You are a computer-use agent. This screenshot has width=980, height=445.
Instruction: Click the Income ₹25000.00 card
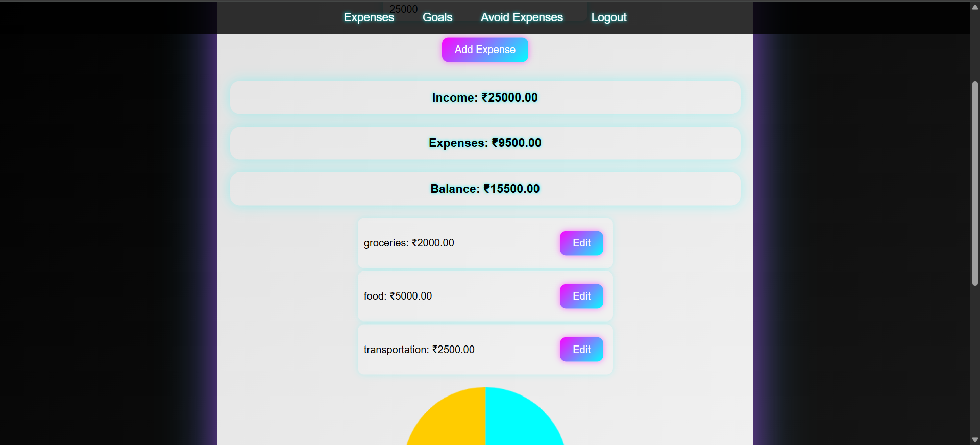[x=485, y=97]
